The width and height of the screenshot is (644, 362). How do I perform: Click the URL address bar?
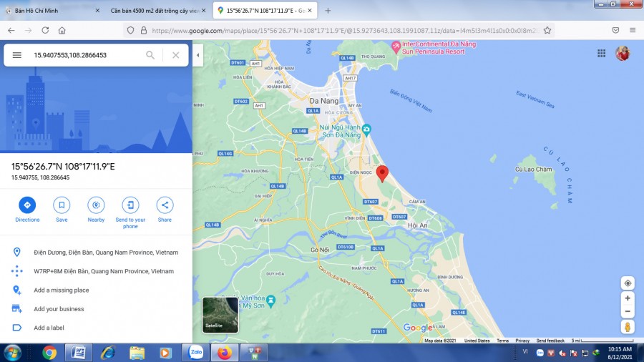click(344, 30)
